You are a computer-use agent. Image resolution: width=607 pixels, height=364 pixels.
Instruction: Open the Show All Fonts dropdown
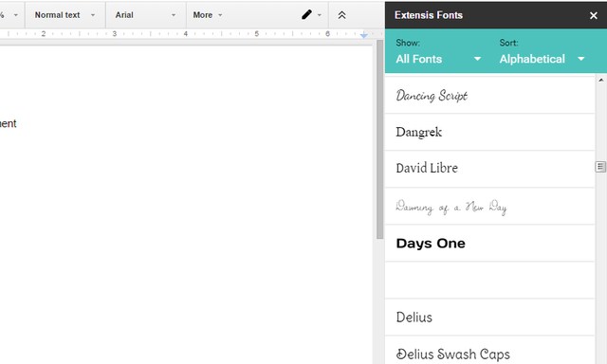438,59
